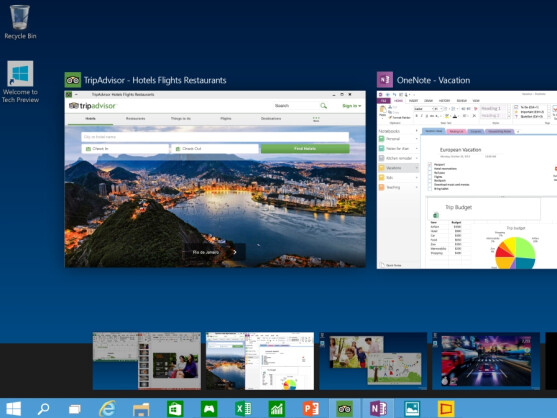Open the Windows Store taskbar icon
The height and width of the screenshot is (418, 557).
(175, 409)
